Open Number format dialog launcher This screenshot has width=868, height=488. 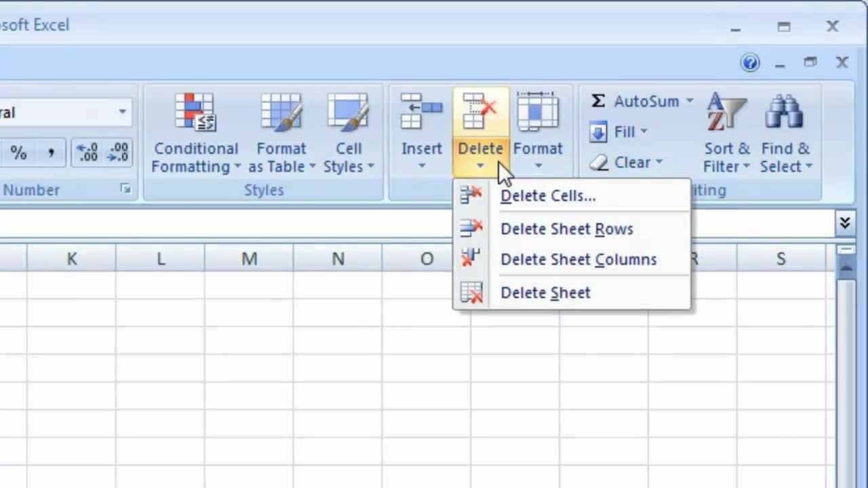[125, 190]
